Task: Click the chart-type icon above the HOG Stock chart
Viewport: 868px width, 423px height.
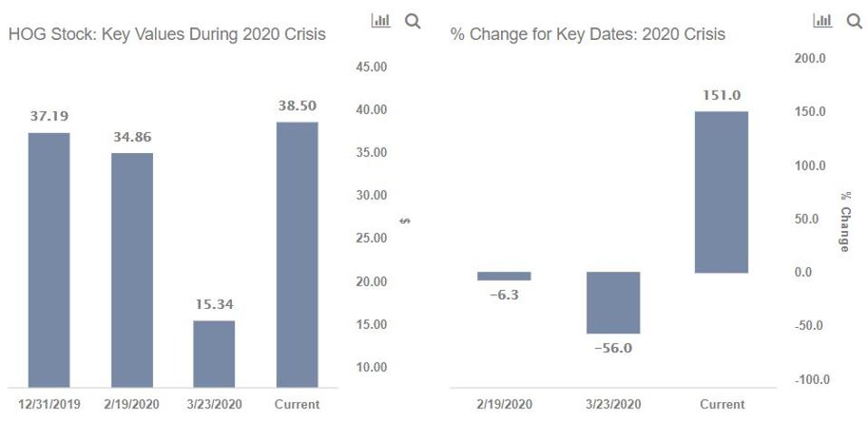Action: (381, 20)
